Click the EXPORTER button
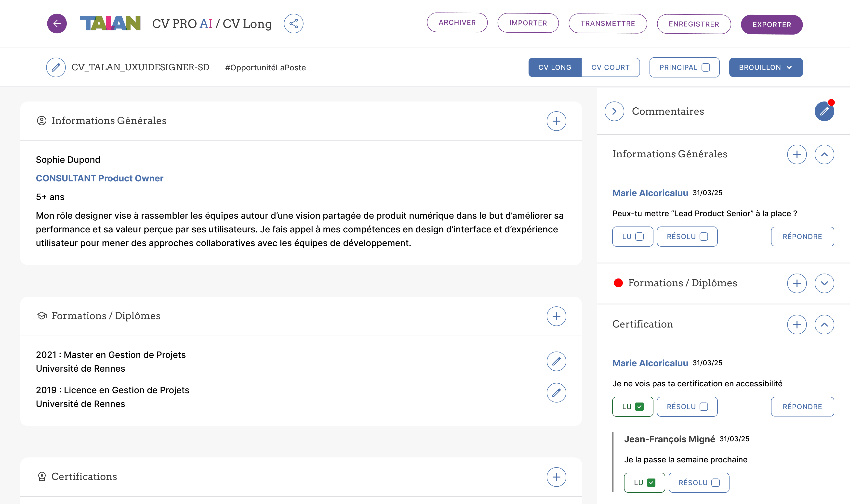Image resolution: width=850 pixels, height=504 pixels. pyautogui.click(x=771, y=25)
